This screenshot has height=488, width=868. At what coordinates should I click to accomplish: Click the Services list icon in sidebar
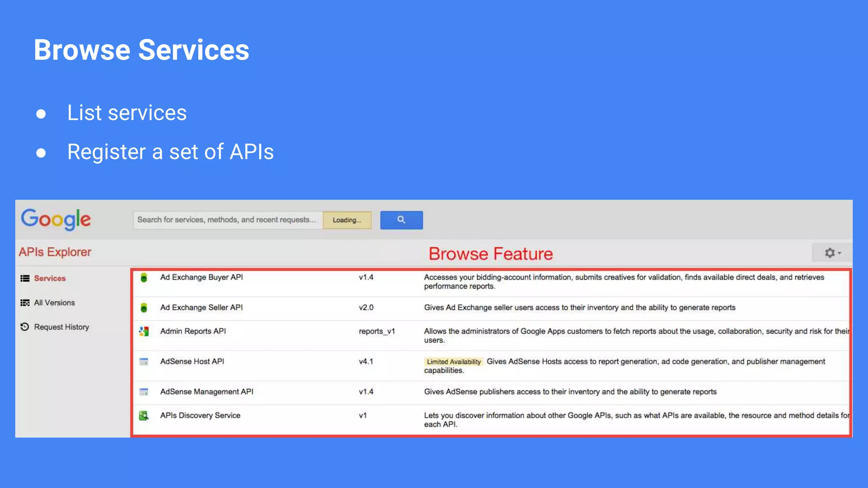[25, 278]
